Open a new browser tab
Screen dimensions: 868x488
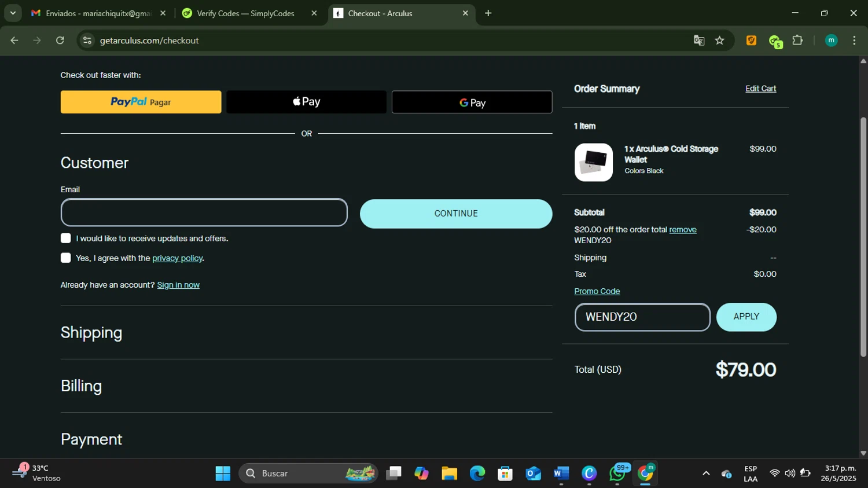click(488, 13)
